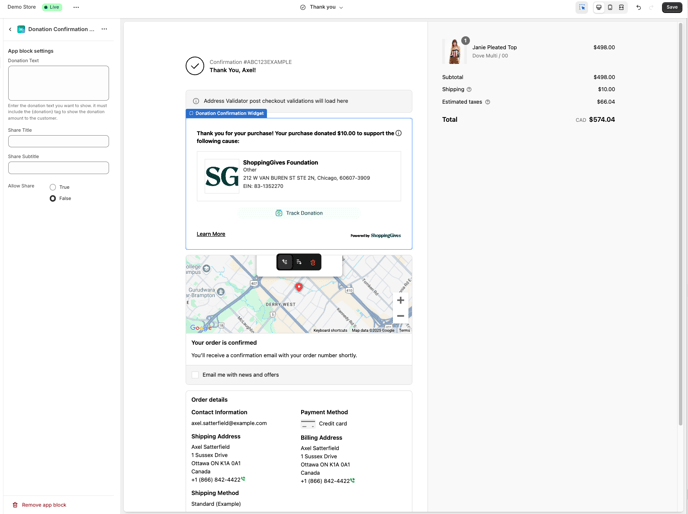Open the Demo Store more options menu
Viewport: 688px width, 514px height.
(x=76, y=7)
